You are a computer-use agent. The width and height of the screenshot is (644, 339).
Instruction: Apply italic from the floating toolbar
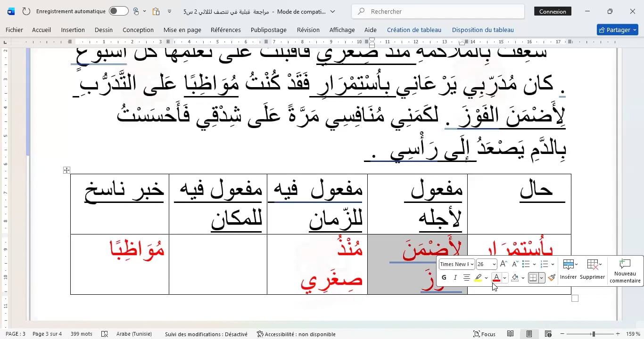pyautogui.click(x=455, y=278)
